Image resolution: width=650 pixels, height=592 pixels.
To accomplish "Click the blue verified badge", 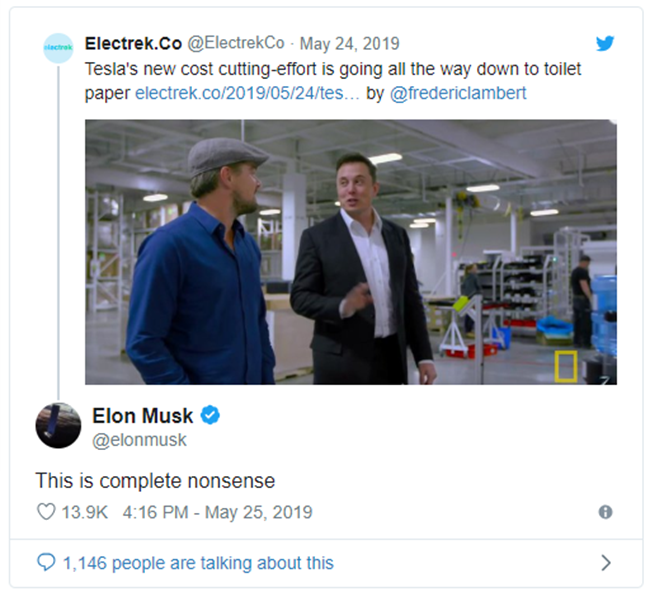I will (212, 416).
